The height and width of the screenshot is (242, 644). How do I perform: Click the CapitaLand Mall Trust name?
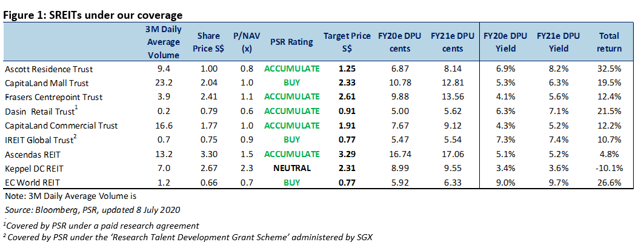click(x=47, y=83)
